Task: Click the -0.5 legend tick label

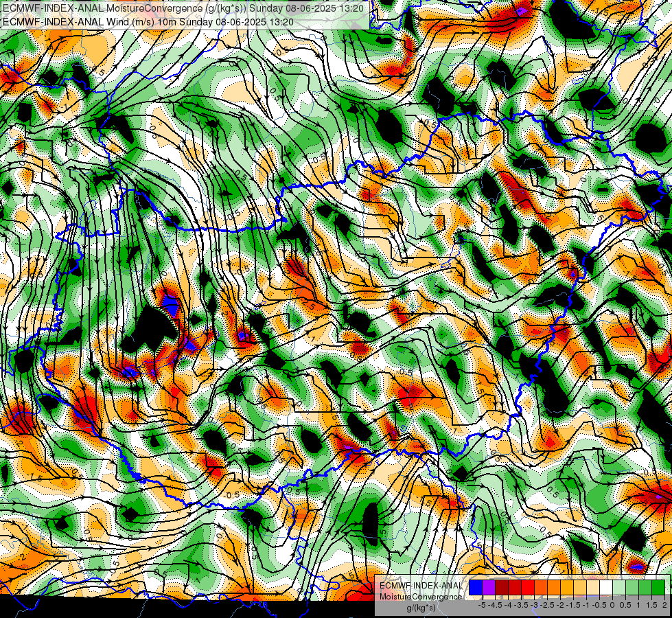Action: point(599,605)
